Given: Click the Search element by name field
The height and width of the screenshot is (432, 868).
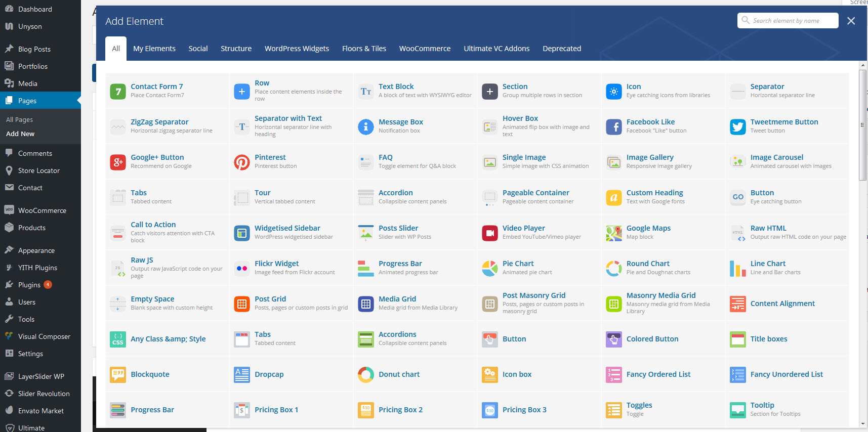Looking at the screenshot, I should (792, 21).
